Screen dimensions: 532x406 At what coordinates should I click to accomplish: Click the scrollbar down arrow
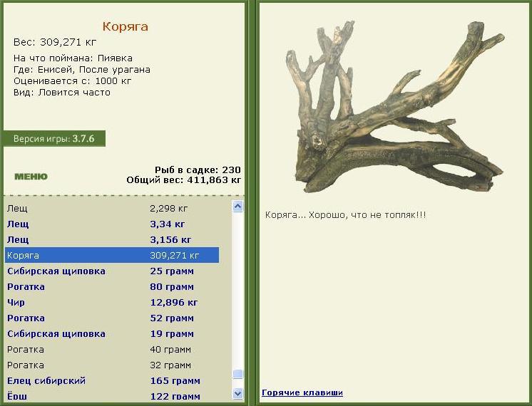point(238,393)
